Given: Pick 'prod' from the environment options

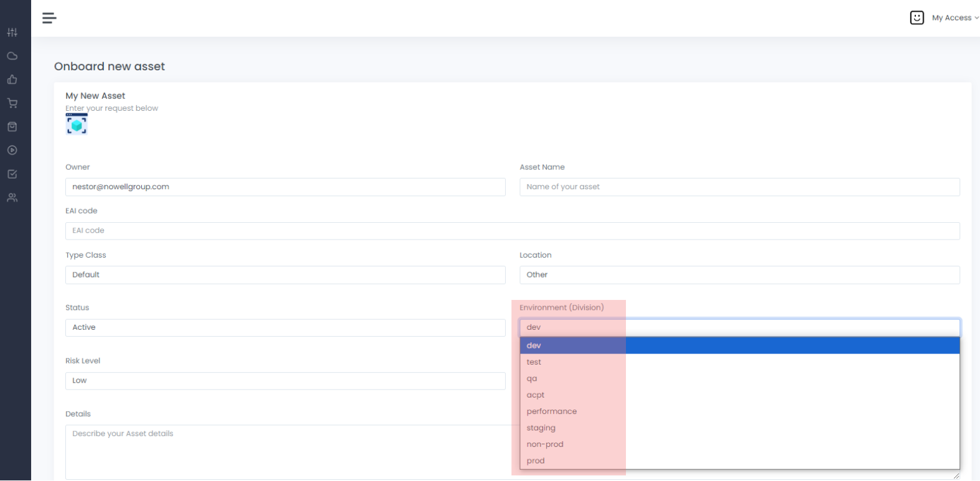Looking at the screenshot, I should click(x=536, y=461).
